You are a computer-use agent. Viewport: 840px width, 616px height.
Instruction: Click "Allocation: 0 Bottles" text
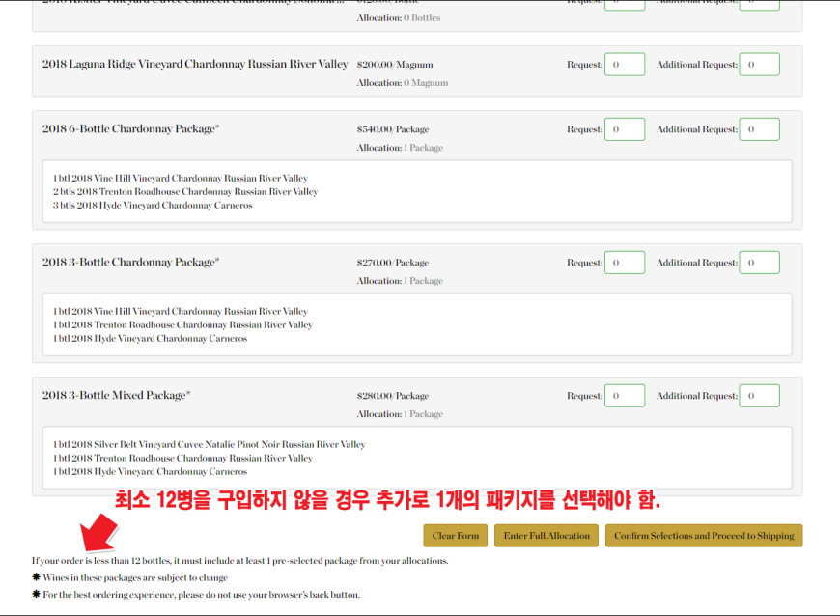pyautogui.click(x=399, y=17)
